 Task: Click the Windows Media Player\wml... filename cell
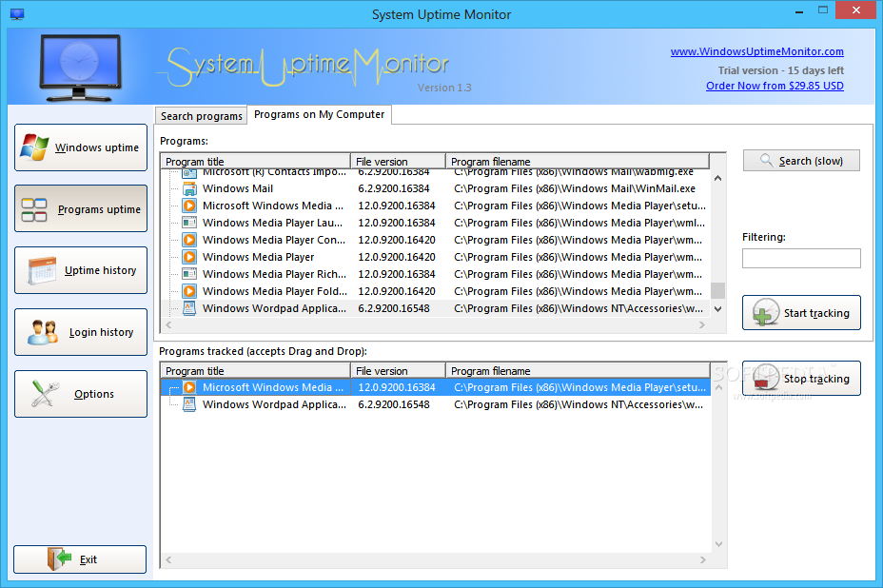579,223
